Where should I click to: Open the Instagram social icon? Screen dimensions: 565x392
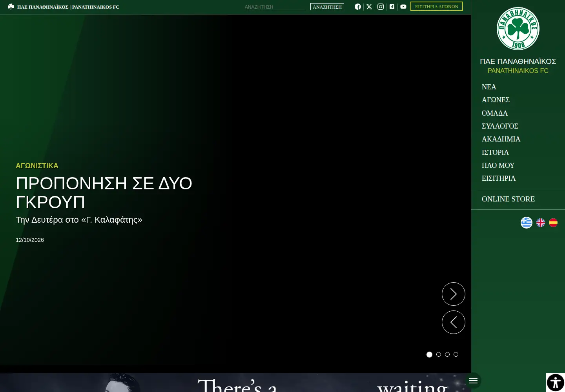381,7
